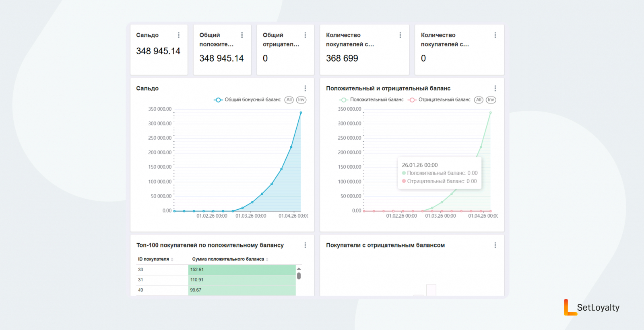
Task: Open options menu of the Общий положите… card
Action: pyautogui.click(x=242, y=35)
